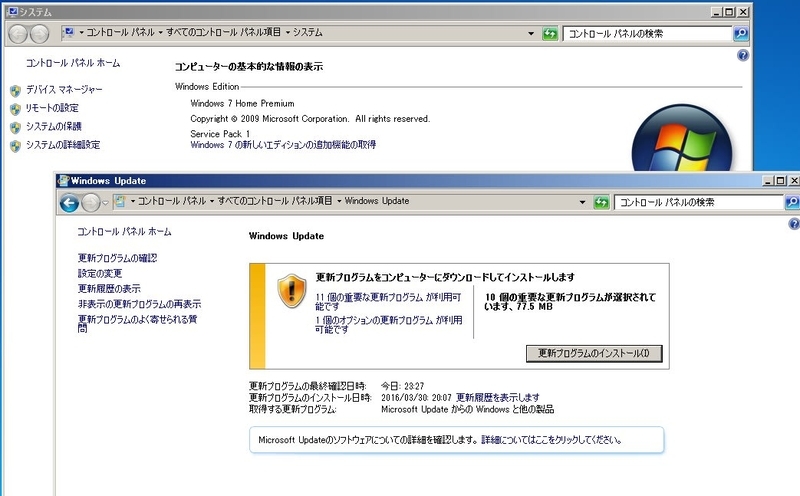Open 更新履歴の表示 in sidebar
The width and height of the screenshot is (800, 496).
109,289
